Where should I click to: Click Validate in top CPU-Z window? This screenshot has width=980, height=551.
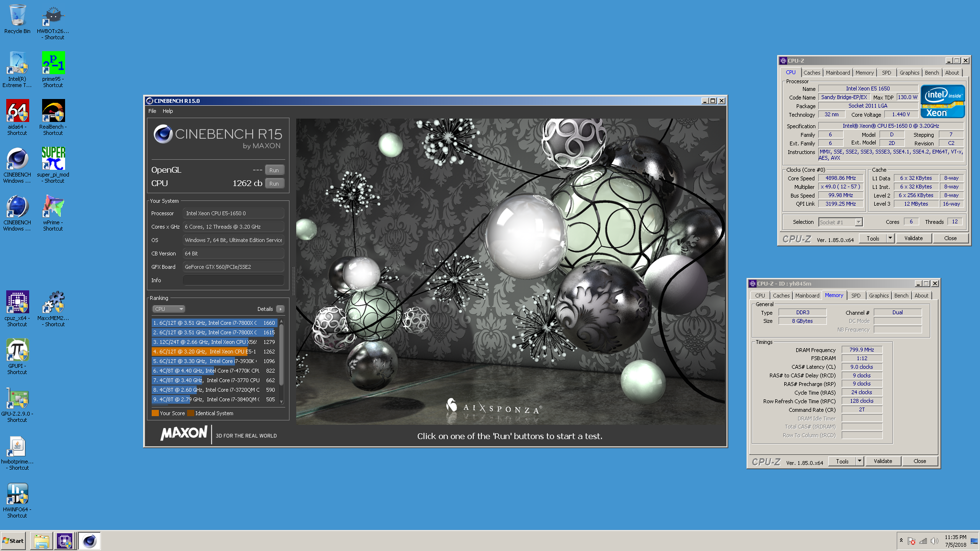pos(913,238)
